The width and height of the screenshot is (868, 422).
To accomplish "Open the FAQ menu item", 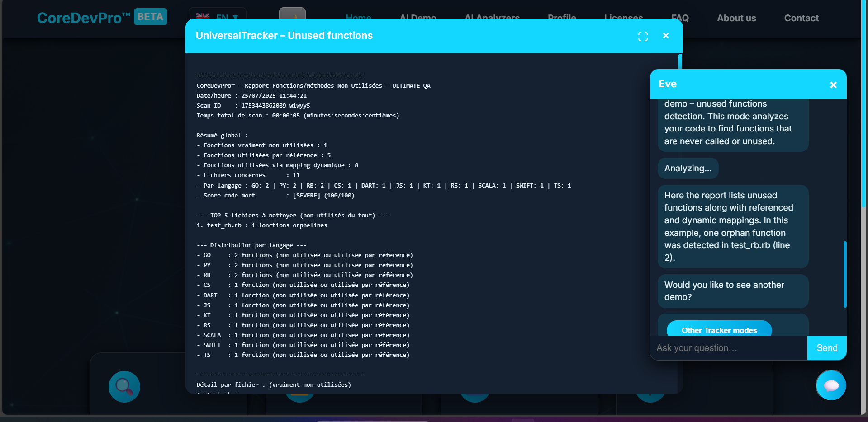I will pyautogui.click(x=680, y=18).
